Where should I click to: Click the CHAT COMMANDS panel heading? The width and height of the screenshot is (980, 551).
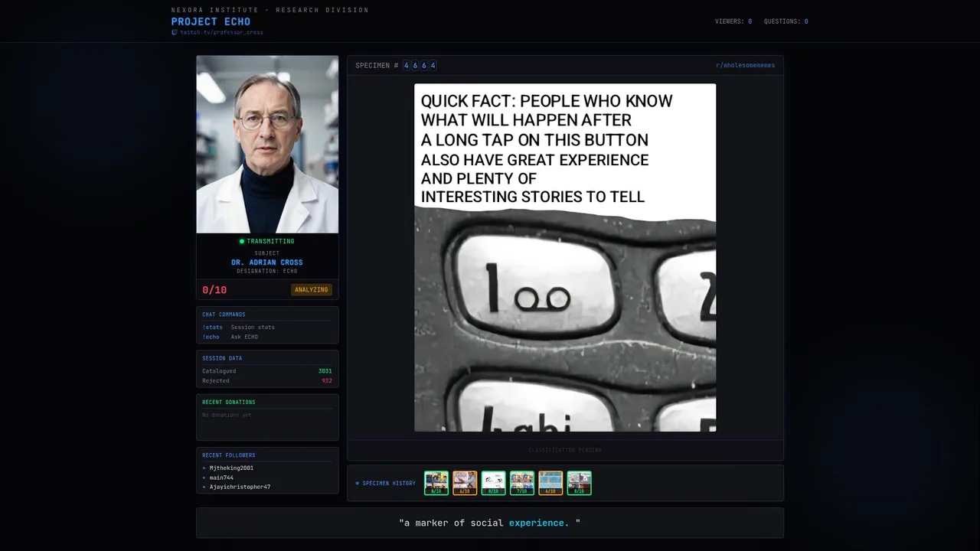tap(224, 315)
